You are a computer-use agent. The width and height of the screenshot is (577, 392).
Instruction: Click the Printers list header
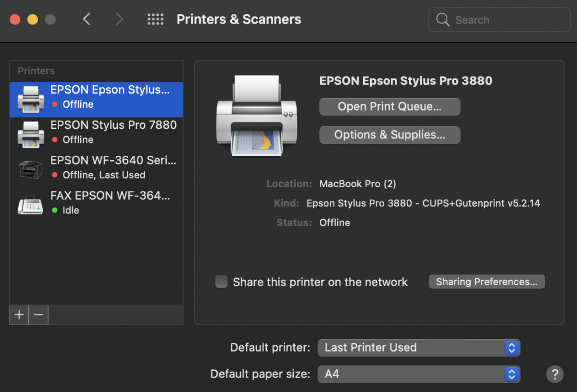point(36,71)
